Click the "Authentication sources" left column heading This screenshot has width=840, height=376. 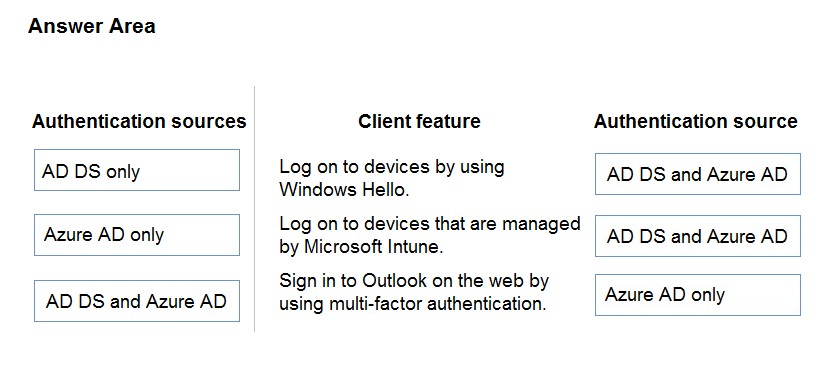[x=139, y=121]
